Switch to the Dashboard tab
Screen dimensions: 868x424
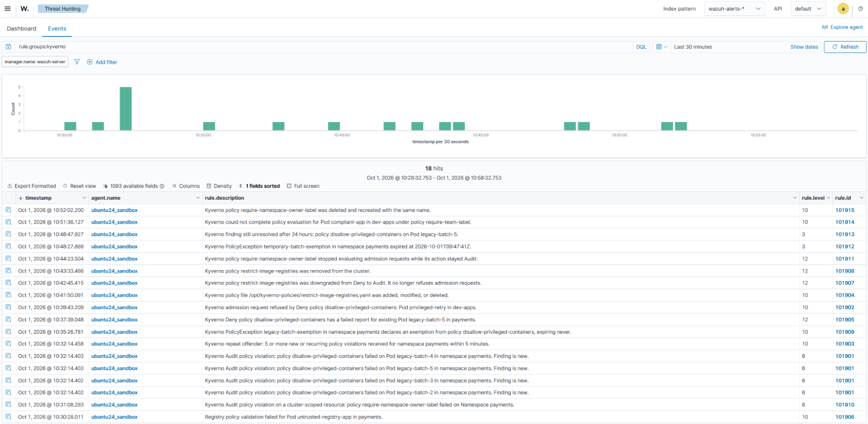click(22, 29)
